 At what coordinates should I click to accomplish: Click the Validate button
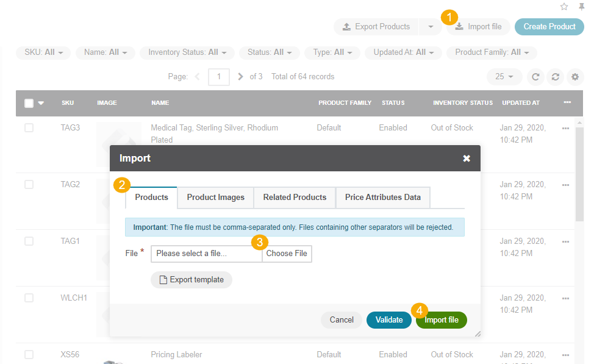pos(388,320)
